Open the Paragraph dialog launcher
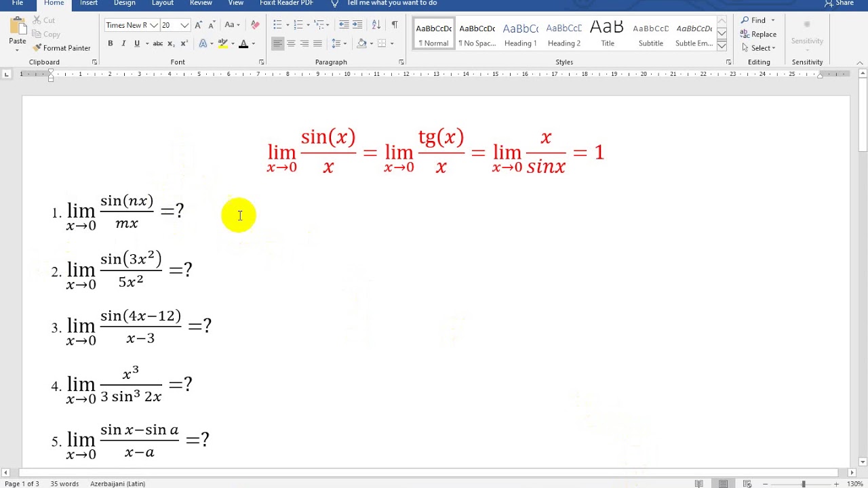 [401, 62]
